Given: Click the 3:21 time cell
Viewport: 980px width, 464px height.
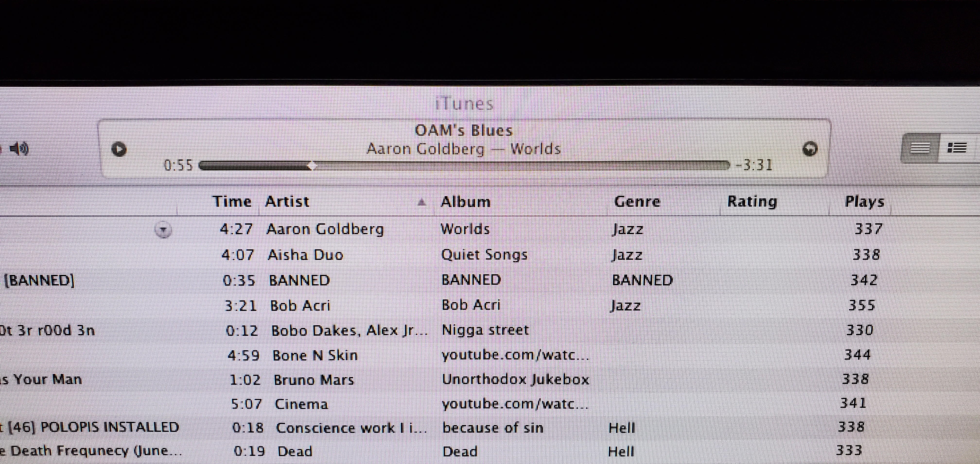Looking at the screenshot, I should [x=241, y=306].
